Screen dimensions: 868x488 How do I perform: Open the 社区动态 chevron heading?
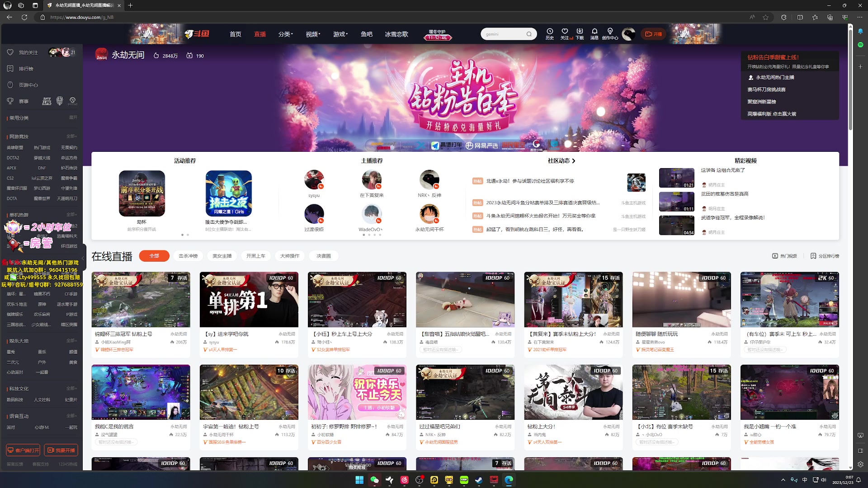tap(561, 161)
